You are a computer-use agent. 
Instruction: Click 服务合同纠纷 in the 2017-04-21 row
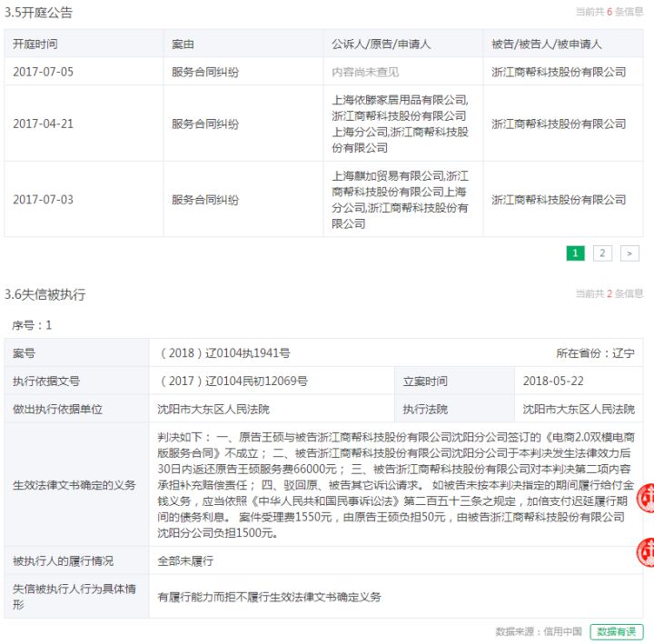[205, 124]
